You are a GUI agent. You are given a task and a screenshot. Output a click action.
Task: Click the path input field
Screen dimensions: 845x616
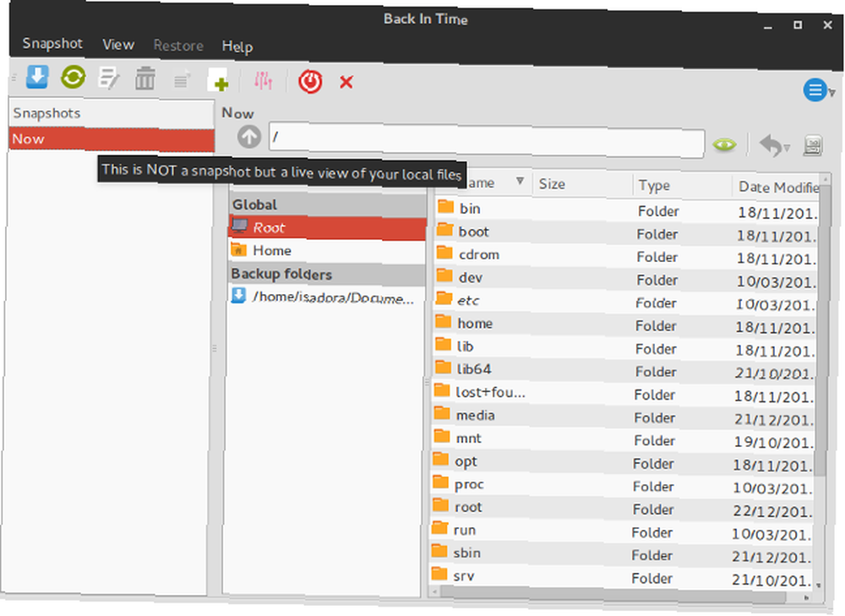click(x=487, y=140)
